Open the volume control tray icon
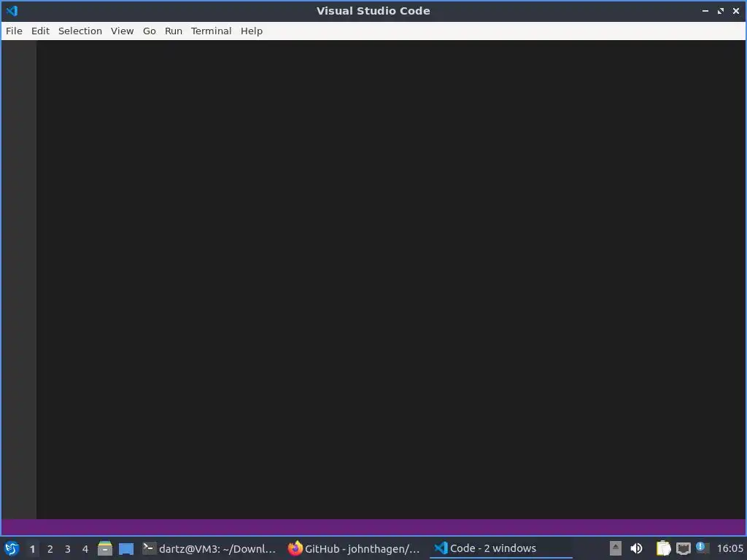This screenshot has height=560, width=747. tap(636, 548)
